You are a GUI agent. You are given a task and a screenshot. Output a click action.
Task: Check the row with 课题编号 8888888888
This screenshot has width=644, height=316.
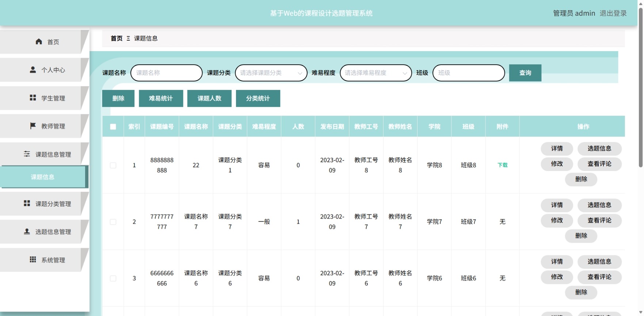coord(113,165)
